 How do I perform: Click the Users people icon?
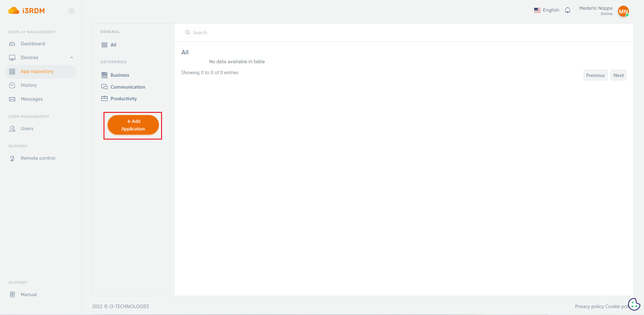tap(12, 129)
